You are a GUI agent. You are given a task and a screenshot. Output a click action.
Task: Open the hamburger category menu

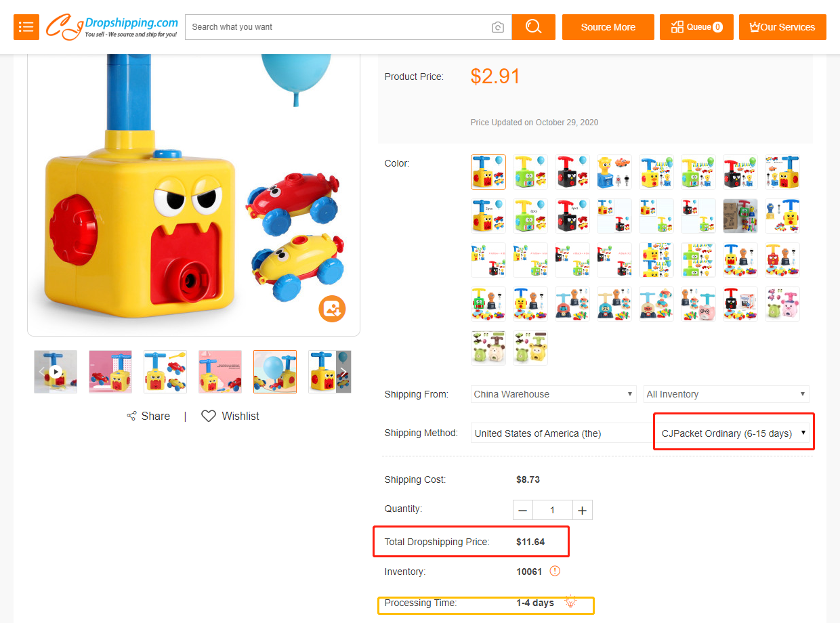[x=26, y=27]
